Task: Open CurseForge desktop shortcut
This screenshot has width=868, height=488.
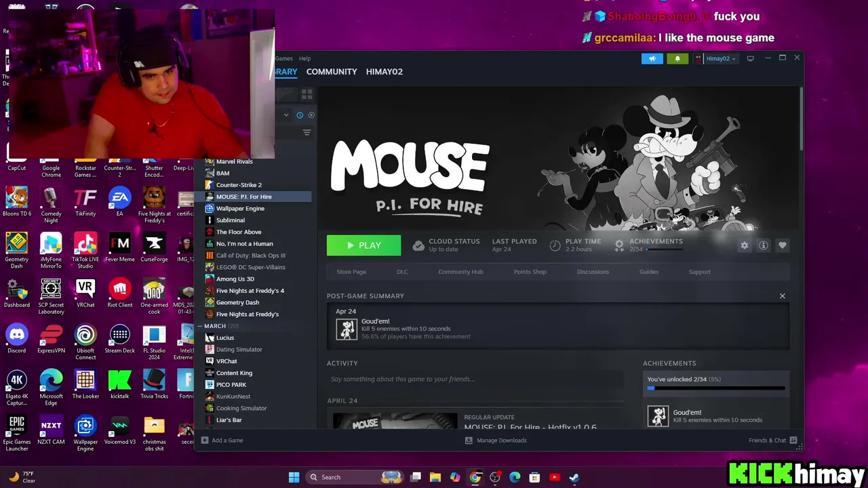Action: [154, 247]
